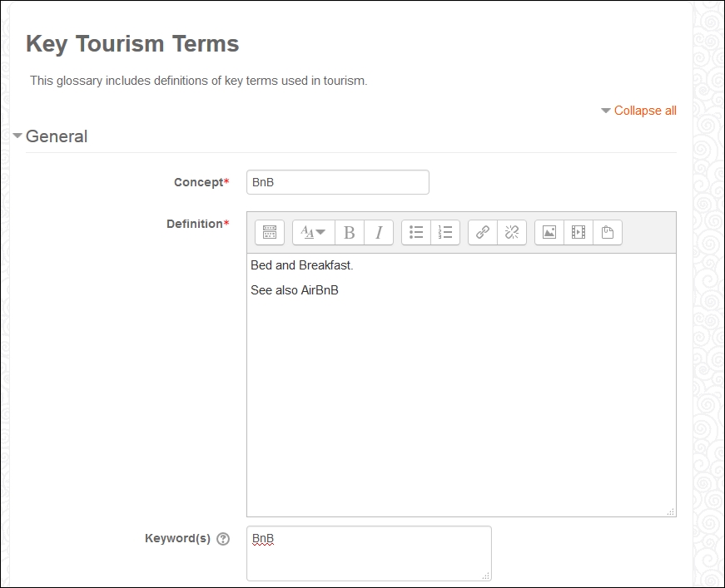Click the Keyword(s) box resize handle
The width and height of the screenshot is (725, 588).
point(486,576)
